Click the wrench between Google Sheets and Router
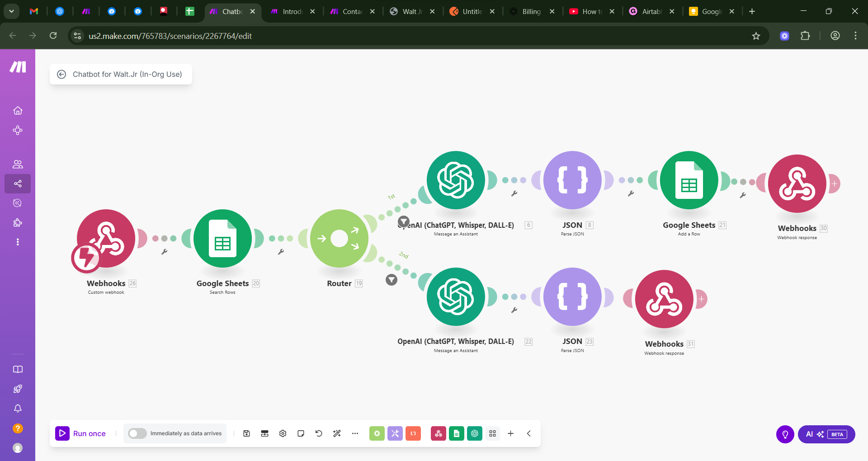This screenshot has height=461, width=868. point(281,252)
